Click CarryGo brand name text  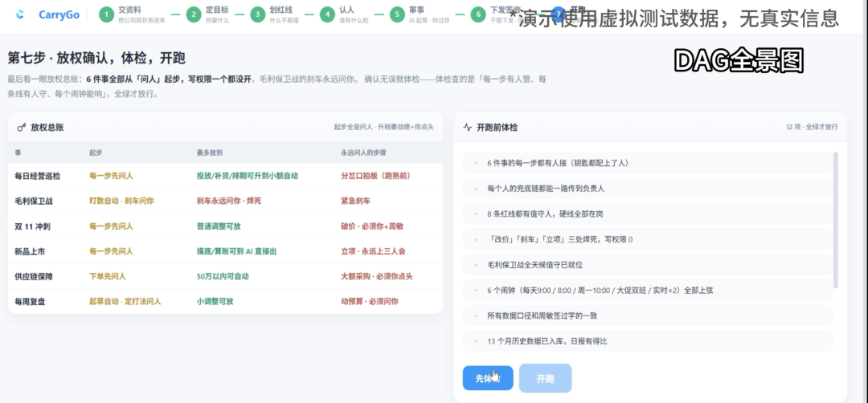tap(59, 15)
